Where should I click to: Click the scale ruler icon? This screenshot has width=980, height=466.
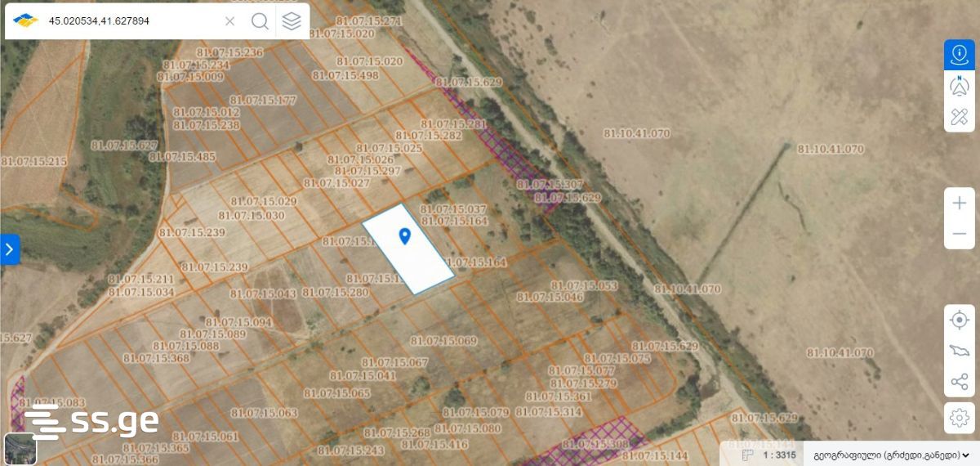pyautogui.click(x=747, y=455)
